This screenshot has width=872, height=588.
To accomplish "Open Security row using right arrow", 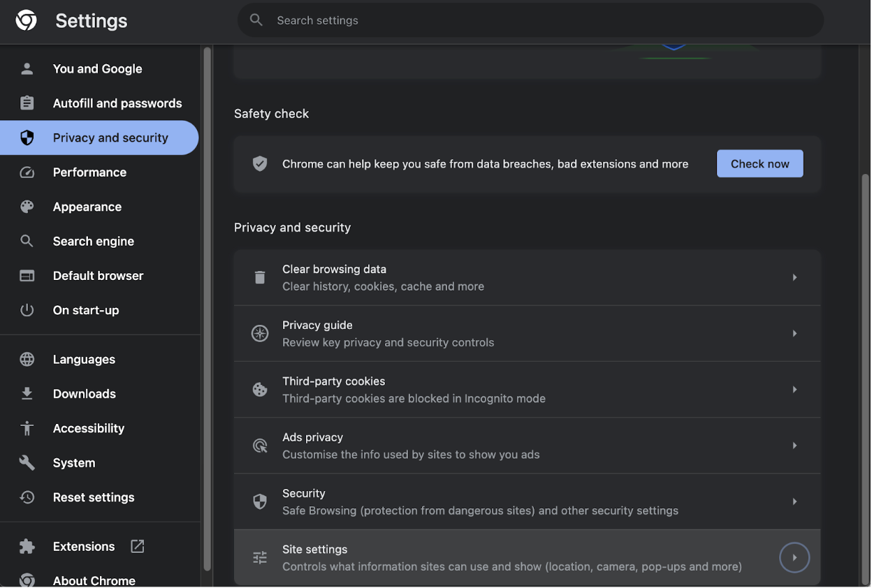I will (794, 501).
